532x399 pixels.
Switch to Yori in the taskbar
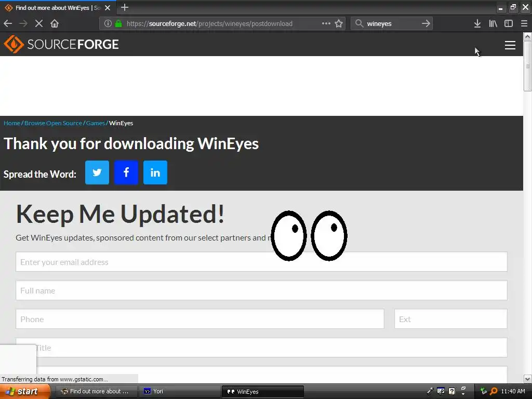(x=180, y=391)
